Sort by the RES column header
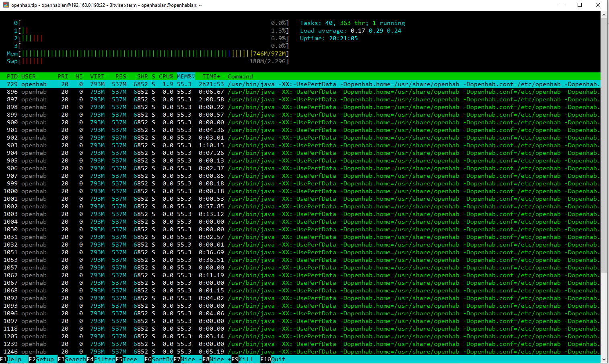Image resolution: width=609 pixels, height=364 pixels. [121, 76]
